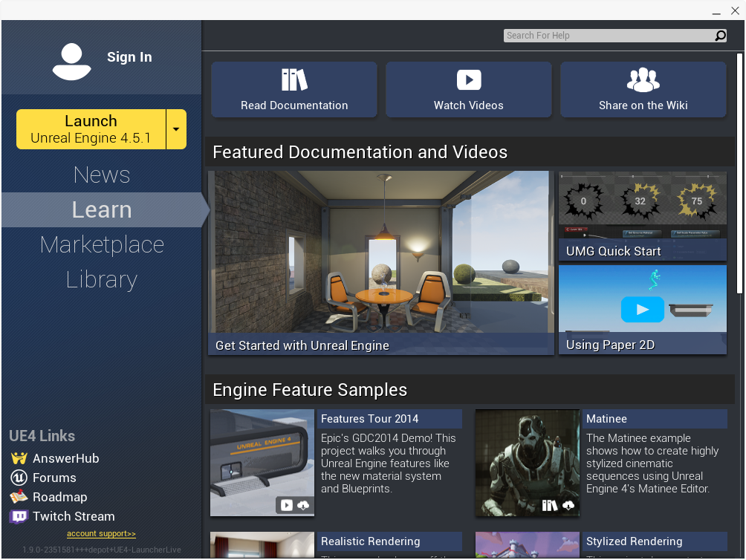Click the Features Tour 2014 download icon
Image resolution: width=746 pixels, height=560 pixels.
[x=303, y=505]
